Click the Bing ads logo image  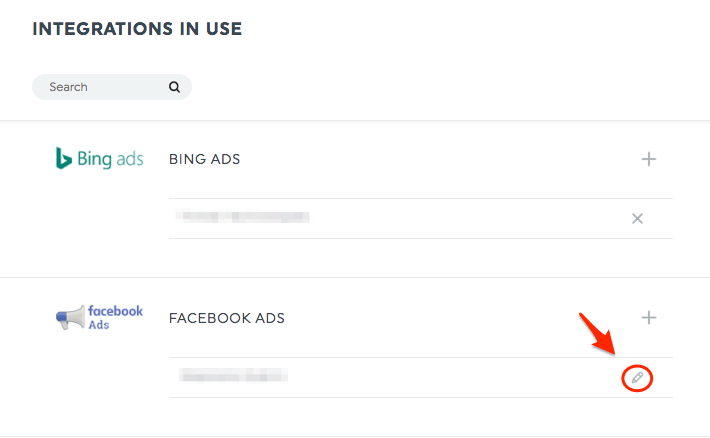click(99, 159)
